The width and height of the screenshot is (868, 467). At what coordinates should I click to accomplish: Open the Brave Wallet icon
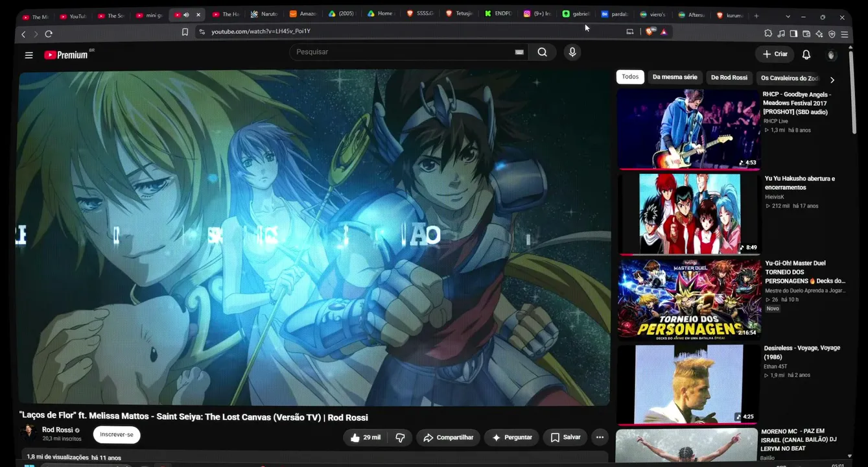(806, 34)
